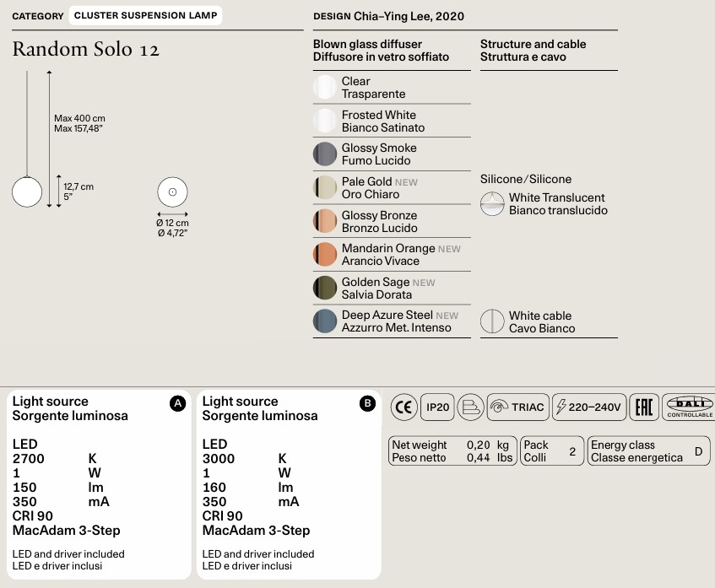Select the Golden Sage swatch
Image resolution: width=715 pixels, height=588 pixels.
325,288
